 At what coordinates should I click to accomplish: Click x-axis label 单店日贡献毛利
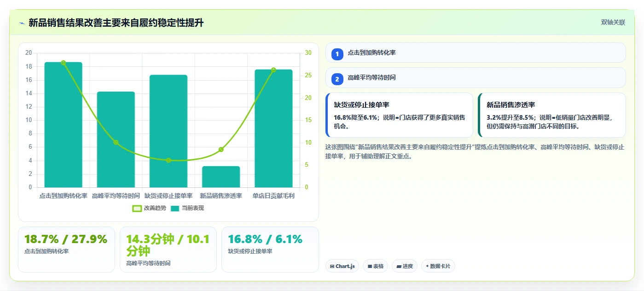click(x=273, y=196)
